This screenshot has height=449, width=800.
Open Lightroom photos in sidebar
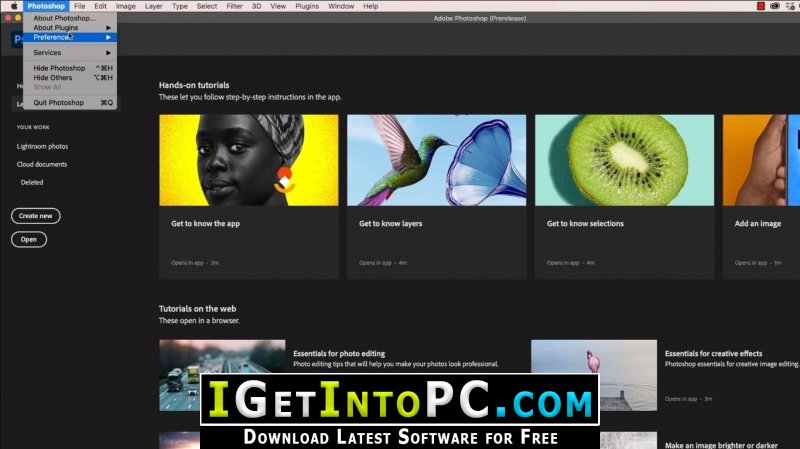tap(42, 146)
